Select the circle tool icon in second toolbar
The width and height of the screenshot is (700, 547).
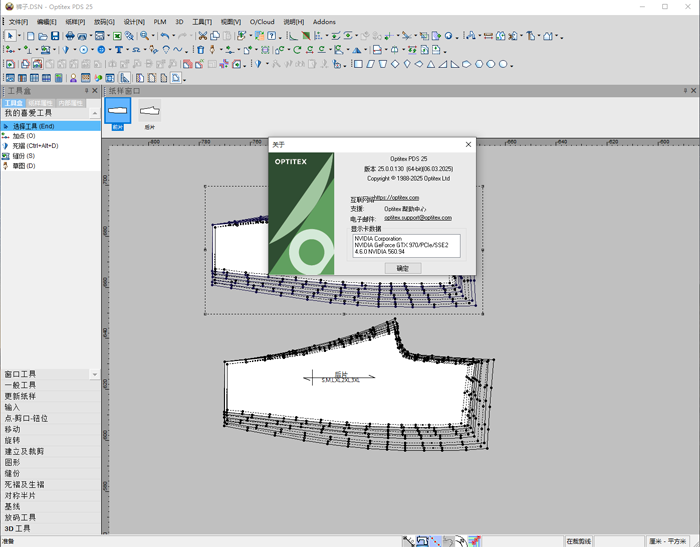[x=83, y=50]
